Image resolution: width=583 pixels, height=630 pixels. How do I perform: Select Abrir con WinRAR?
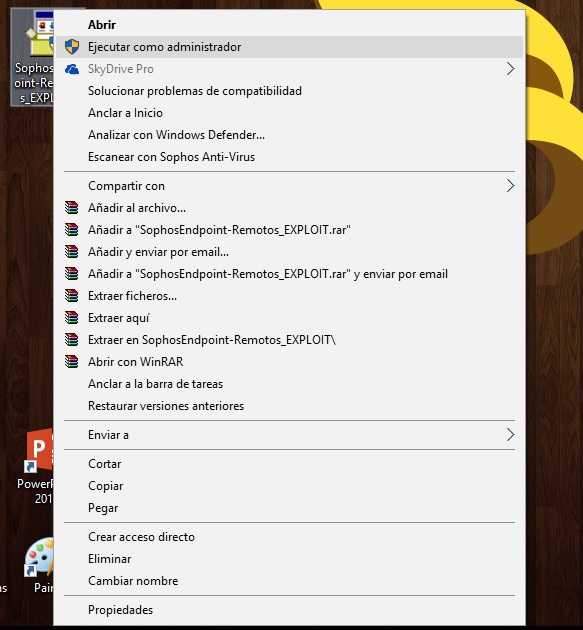coord(289,362)
